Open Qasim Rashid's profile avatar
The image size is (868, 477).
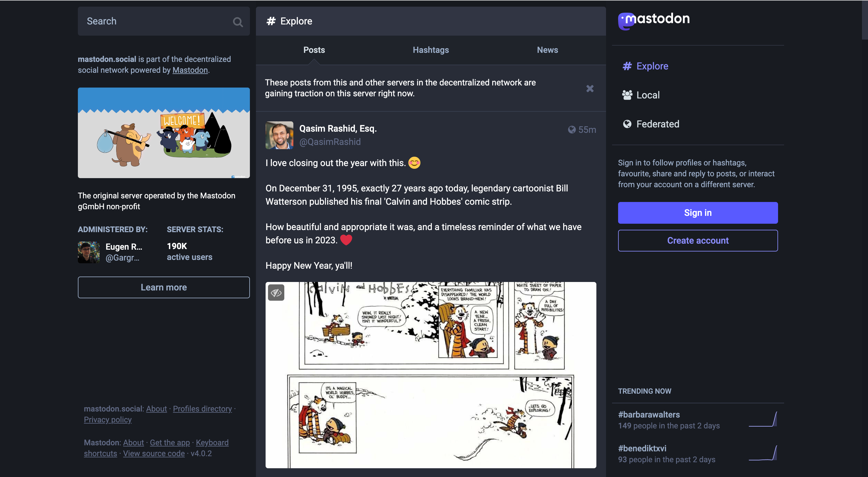pyautogui.click(x=279, y=135)
